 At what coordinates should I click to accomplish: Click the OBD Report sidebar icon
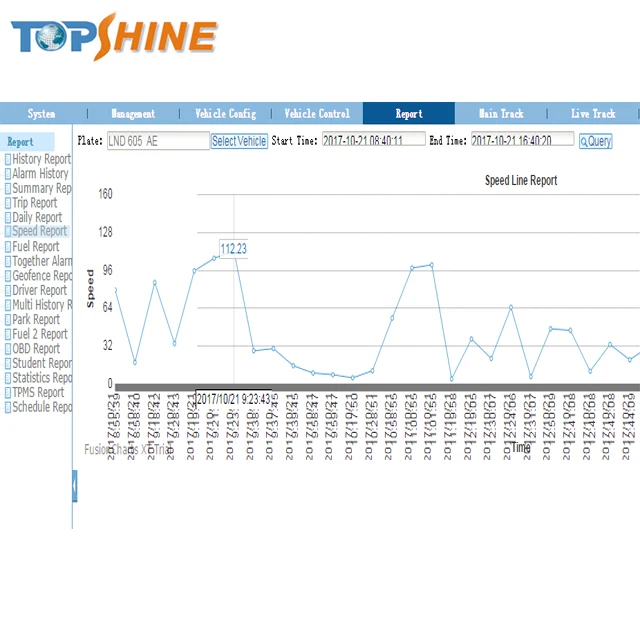[x=8, y=349]
